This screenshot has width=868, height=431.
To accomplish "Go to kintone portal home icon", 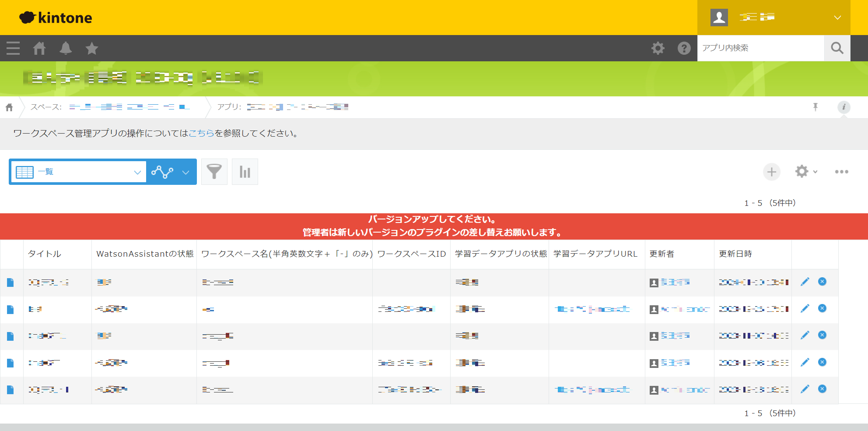I will click(x=39, y=48).
